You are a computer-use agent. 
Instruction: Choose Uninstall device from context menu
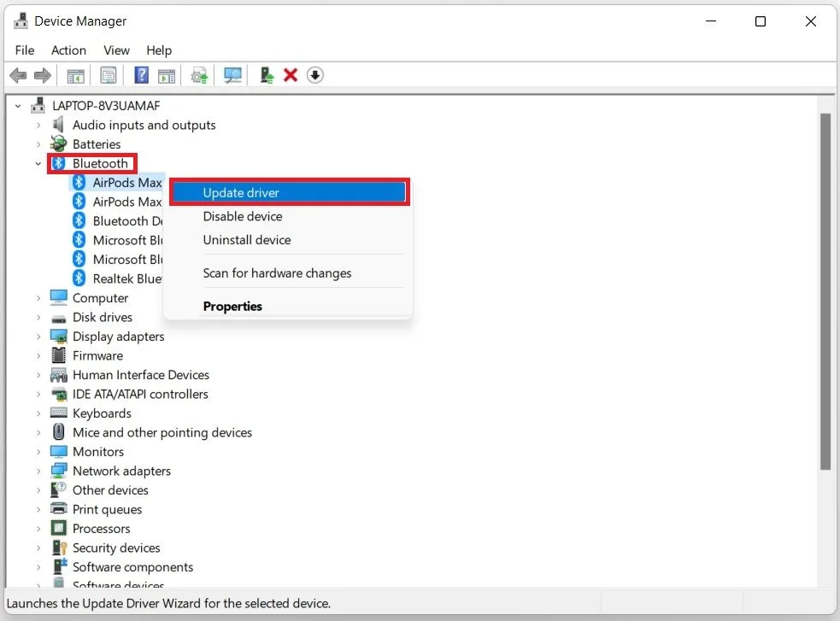click(290, 240)
